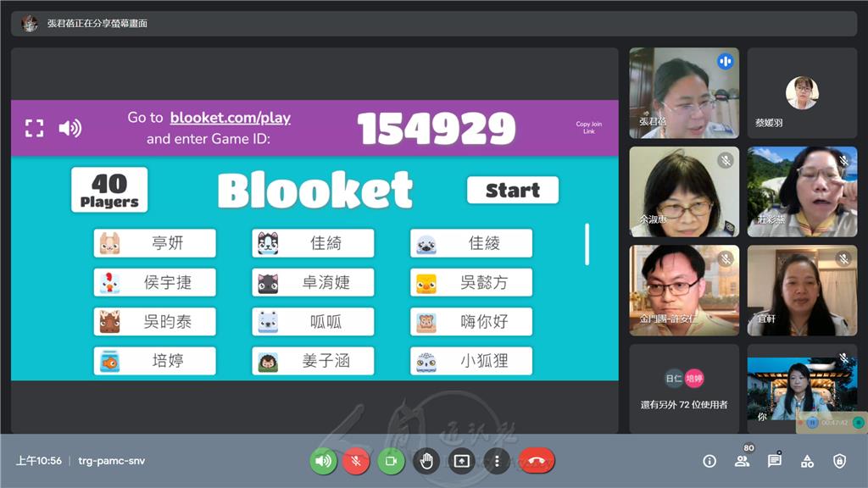Screen dimensions: 868x488
Task: Open the activities panel icon
Action: (x=807, y=461)
